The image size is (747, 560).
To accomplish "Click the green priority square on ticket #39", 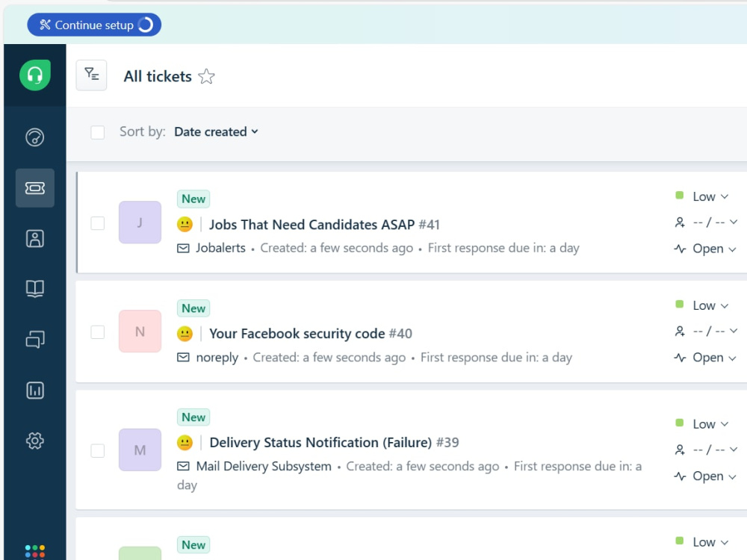I will point(680,423).
